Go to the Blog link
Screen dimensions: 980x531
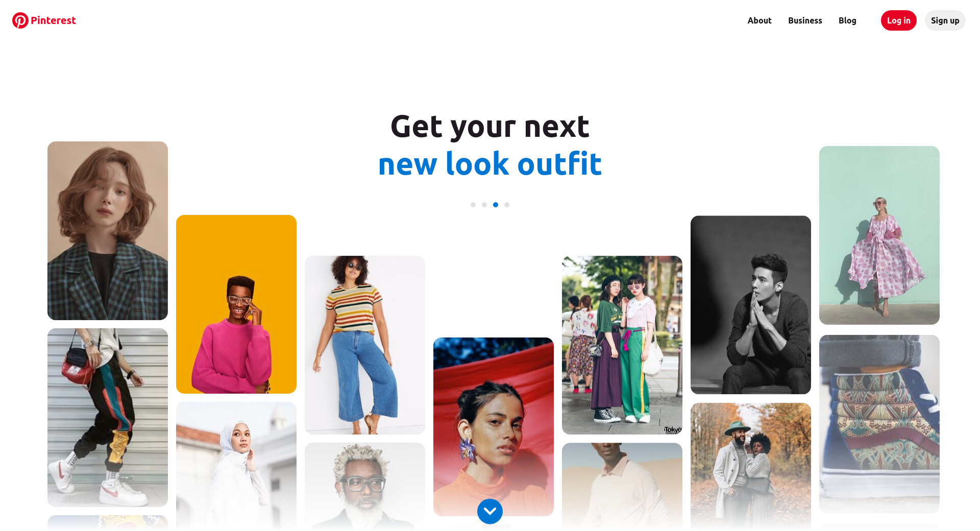click(847, 20)
